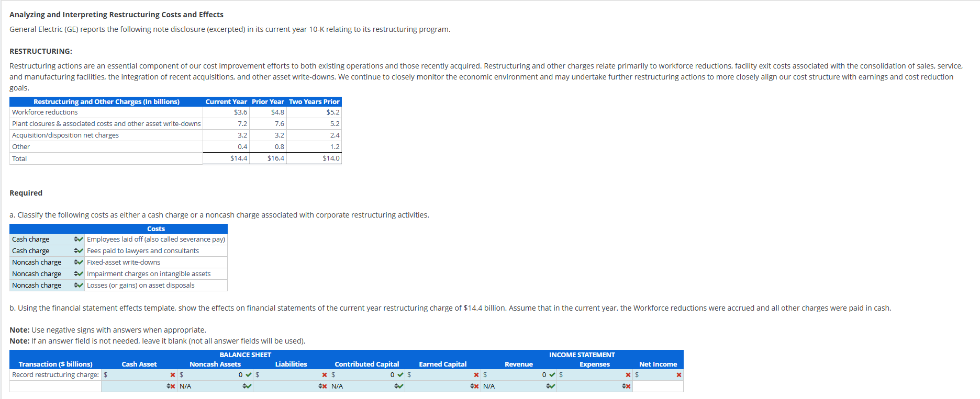Click the 'Total' row label in charges table
Screen dimensions: 980x399
click(x=19, y=158)
